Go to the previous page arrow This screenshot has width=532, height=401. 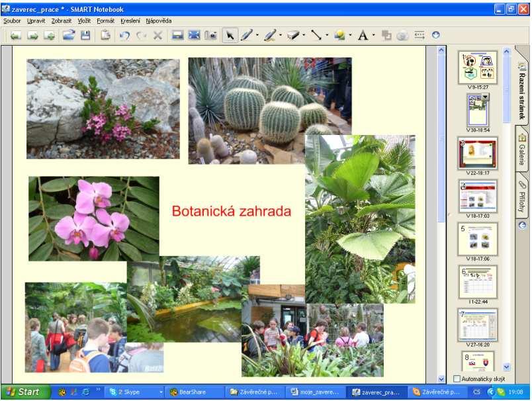click(x=15, y=35)
